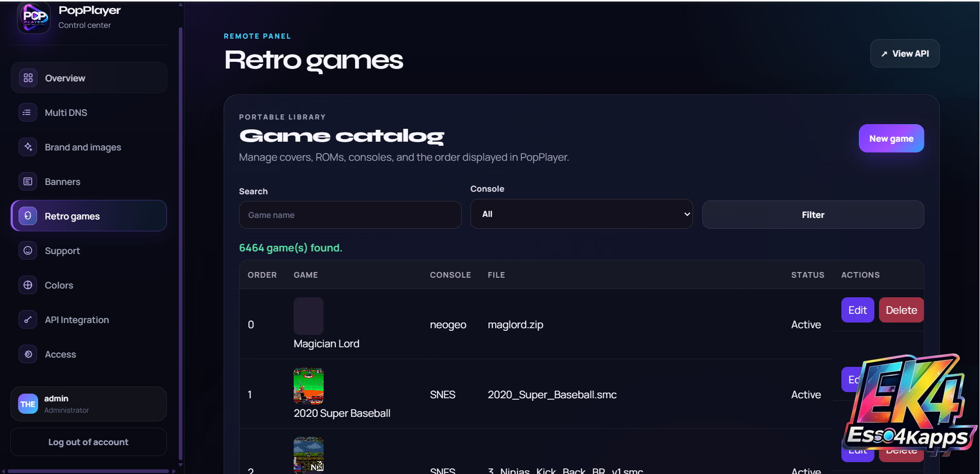Focus the Game name search field
980x474 pixels.
350,215
